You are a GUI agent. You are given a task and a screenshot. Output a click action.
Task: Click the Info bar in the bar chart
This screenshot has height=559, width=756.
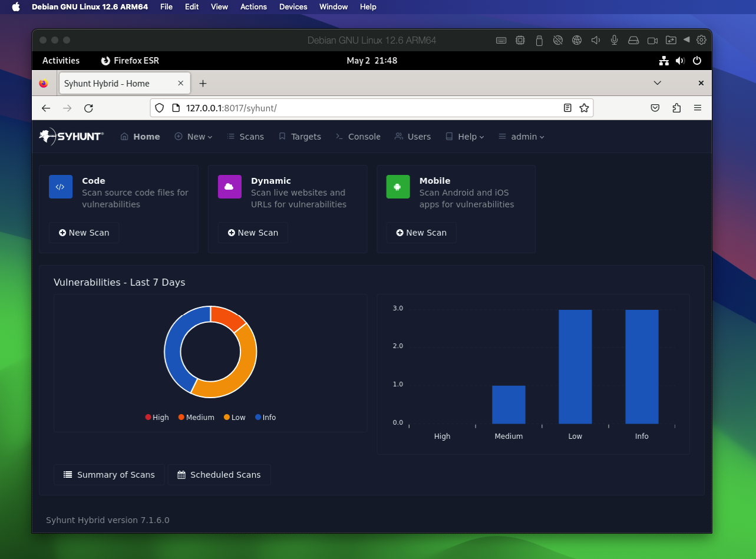click(642, 366)
